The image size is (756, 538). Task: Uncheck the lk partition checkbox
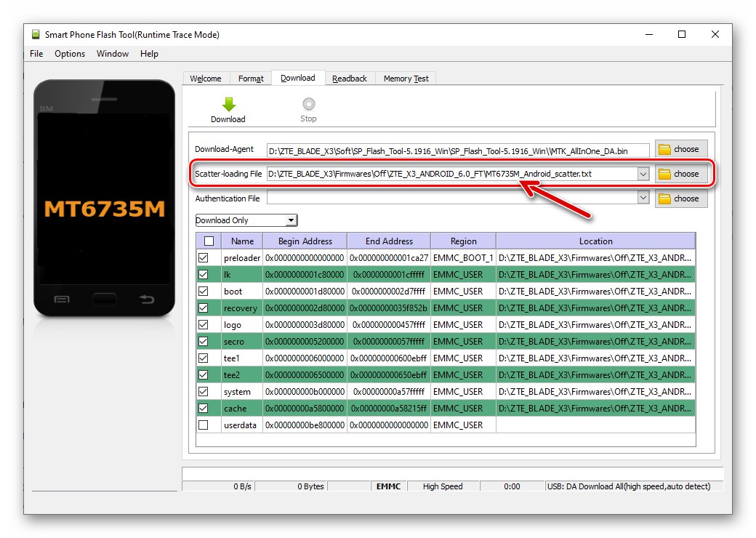[x=204, y=274]
